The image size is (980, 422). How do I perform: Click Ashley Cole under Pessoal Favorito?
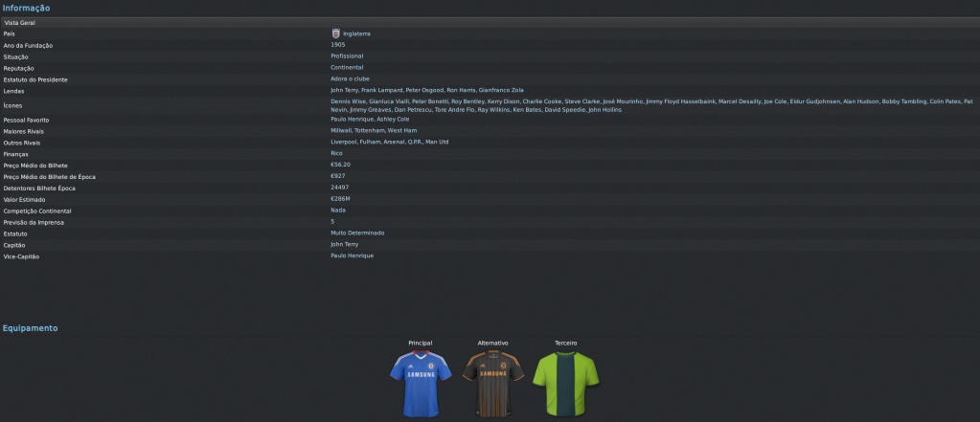click(x=393, y=120)
